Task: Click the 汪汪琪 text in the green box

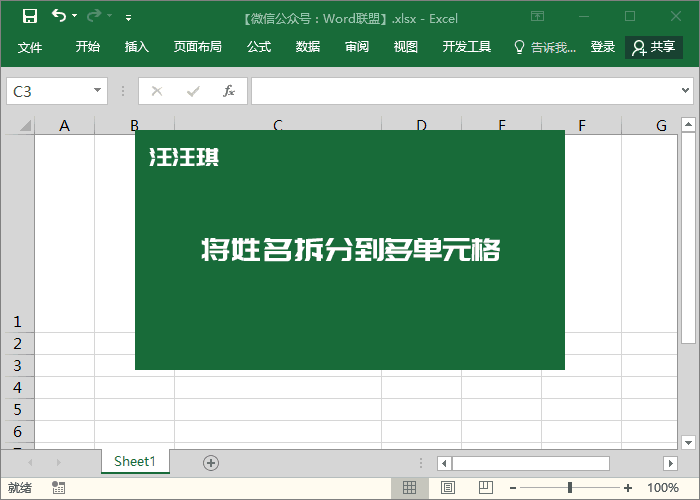Action: [x=184, y=157]
